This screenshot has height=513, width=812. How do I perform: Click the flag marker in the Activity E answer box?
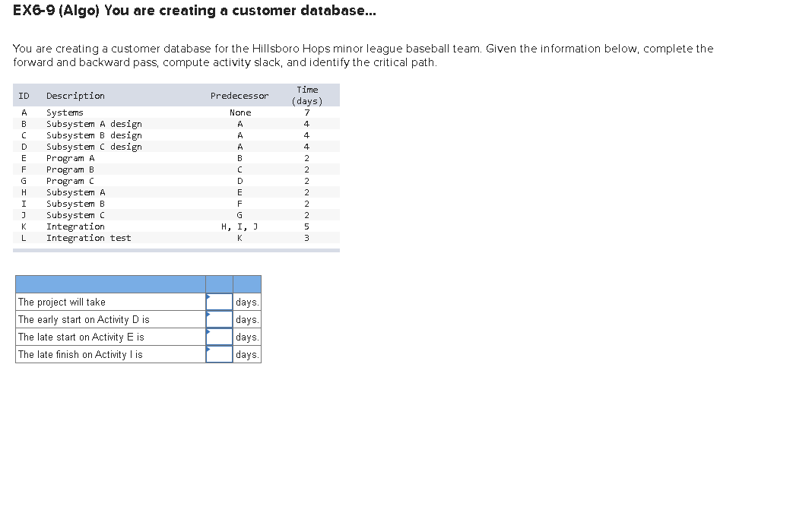208,333
